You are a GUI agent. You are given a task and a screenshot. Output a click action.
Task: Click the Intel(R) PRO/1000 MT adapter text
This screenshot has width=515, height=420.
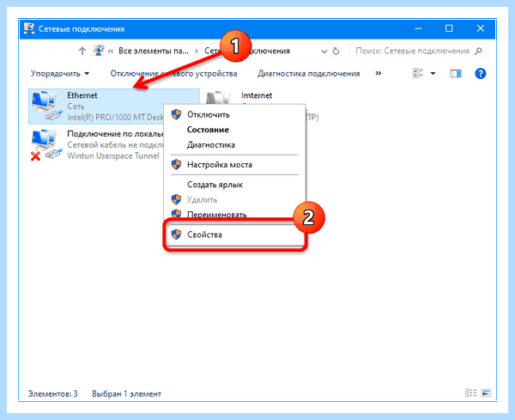coord(115,117)
